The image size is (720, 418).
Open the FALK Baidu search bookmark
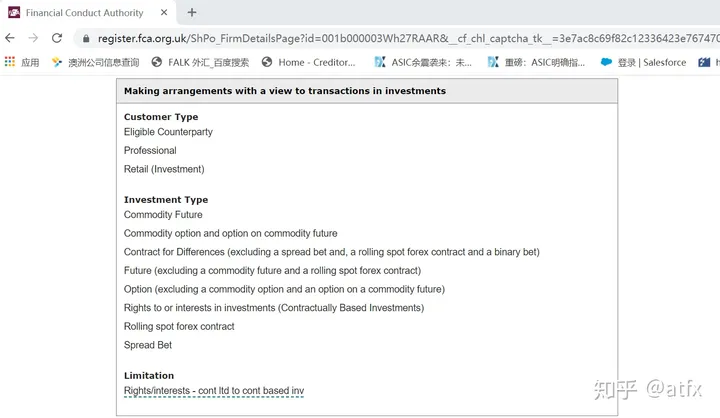click(x=200, y=62)
